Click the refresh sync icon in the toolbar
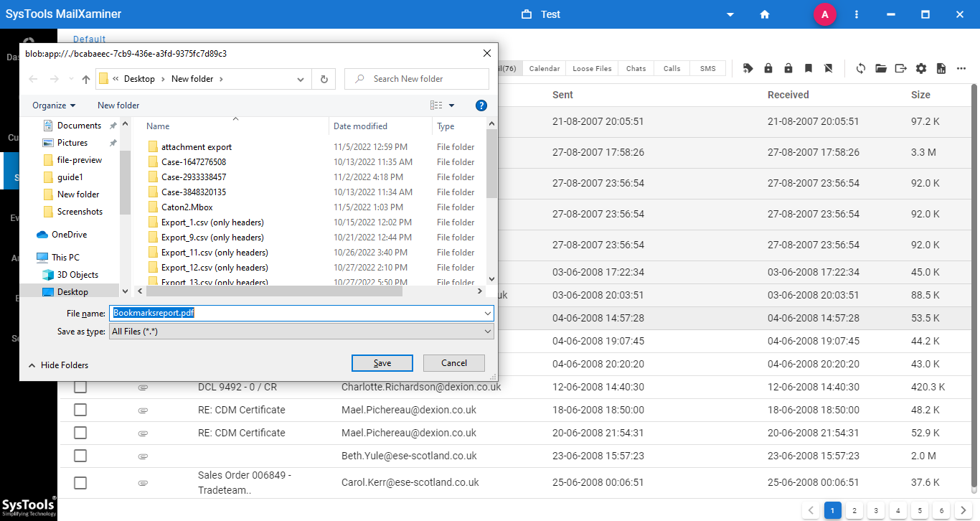This screenshot has height=521, width=980. (860, 68)
